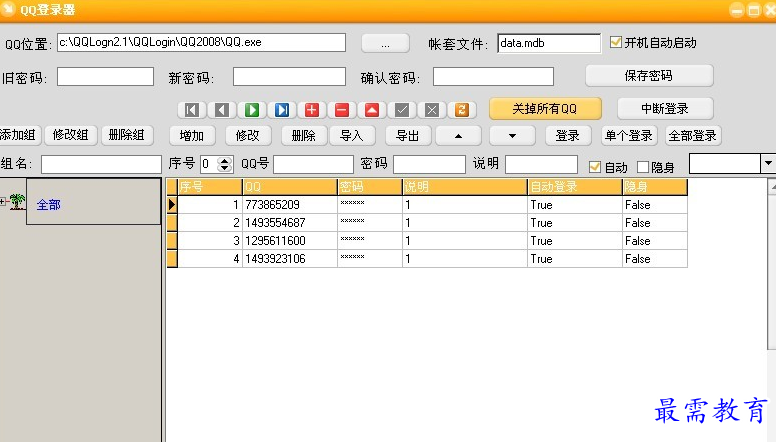The height and width of the screenshot is (442, 776).
Task: Click QQ登录器 title bar app icon
Action: 8,9
